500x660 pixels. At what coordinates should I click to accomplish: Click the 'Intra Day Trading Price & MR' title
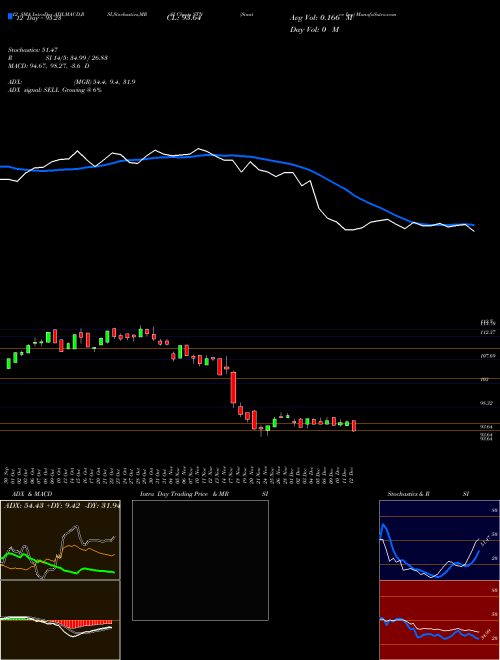pos(184,494)
